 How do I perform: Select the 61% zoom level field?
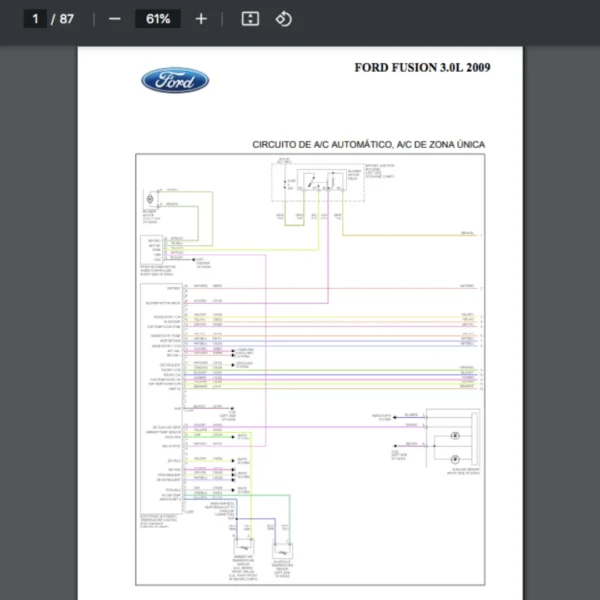(158, 19)
